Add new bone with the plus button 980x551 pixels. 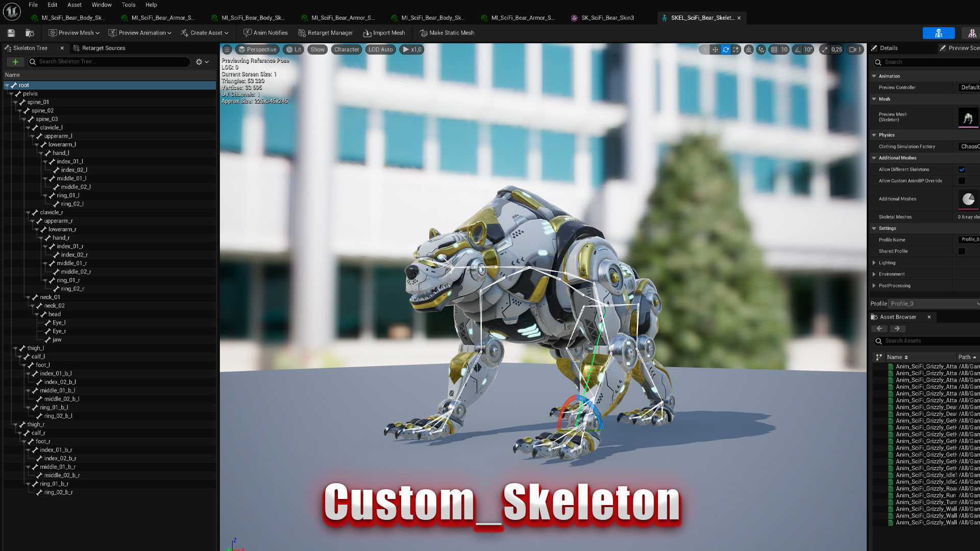click(x=15, y=62)
